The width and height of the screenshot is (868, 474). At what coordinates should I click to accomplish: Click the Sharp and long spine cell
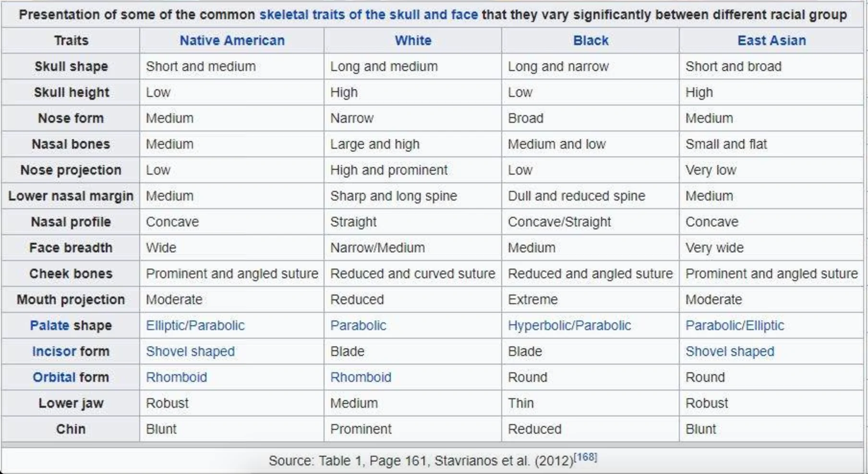[x=413, y=196]
